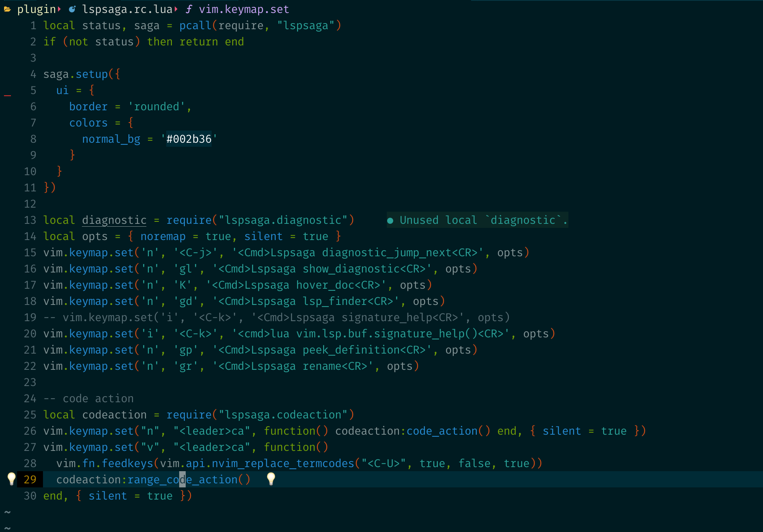Image resolution: width=763 pixels, height=532 pixels.
Task: Select the Lua file icon in the winbar
Action: (x=72, y=9)
